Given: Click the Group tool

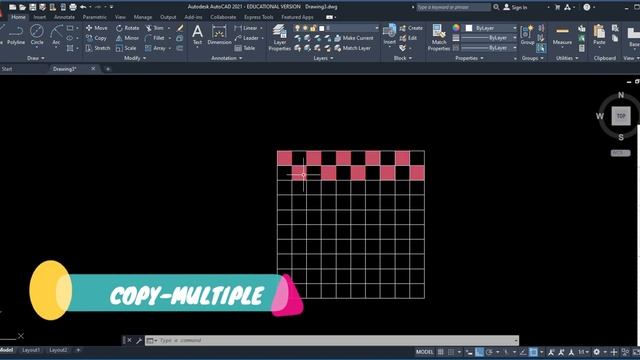Looking at the screenshot, I should (x=527, y=34).
